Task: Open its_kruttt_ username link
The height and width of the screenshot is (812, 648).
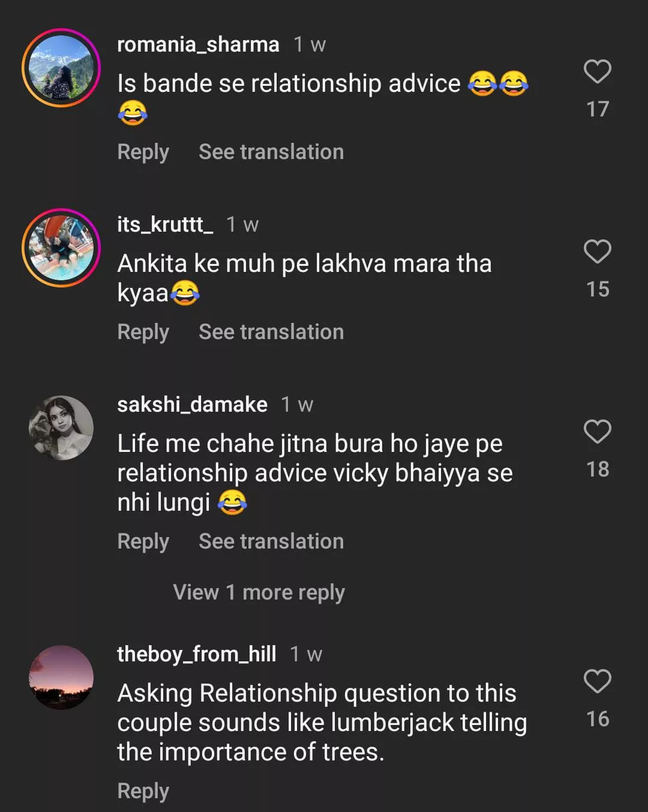Action: 165,225
